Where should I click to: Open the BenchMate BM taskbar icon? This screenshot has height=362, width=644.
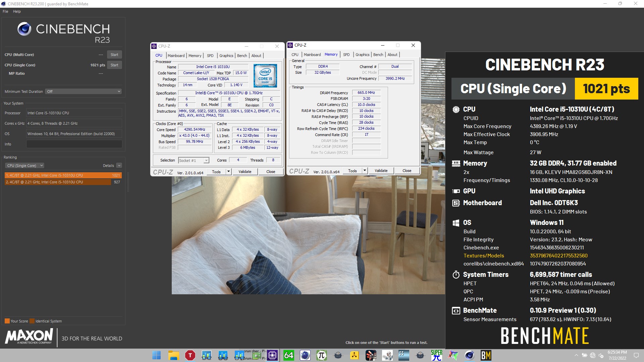(x=486, y=355)
